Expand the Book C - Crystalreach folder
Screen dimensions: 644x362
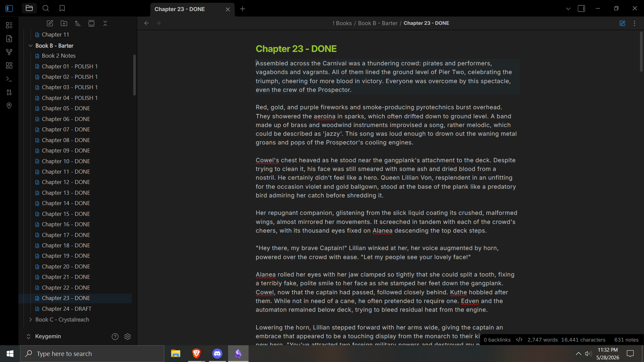pyautogui.click(x=31, y=319)
